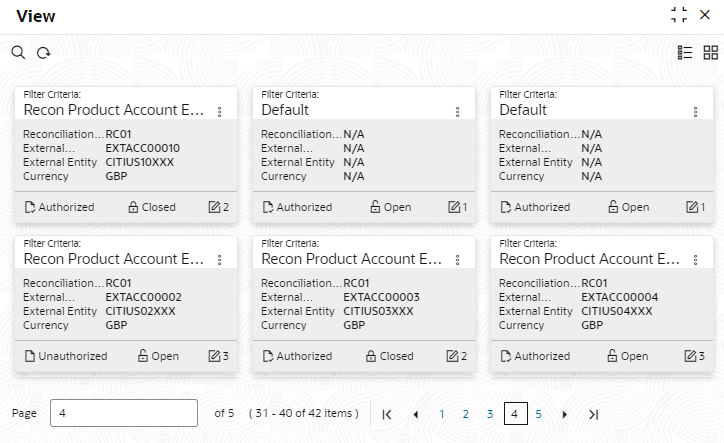The height and width of the screenshot is (443, 724).
Task: Click the items count text 31 - 40 of 42
Action: tap(304, 413)
